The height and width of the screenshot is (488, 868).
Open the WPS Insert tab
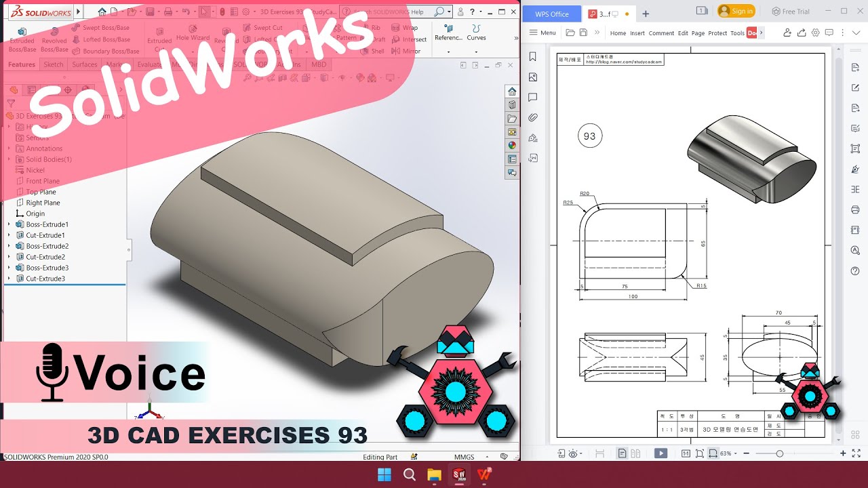[x=637, y=33]
